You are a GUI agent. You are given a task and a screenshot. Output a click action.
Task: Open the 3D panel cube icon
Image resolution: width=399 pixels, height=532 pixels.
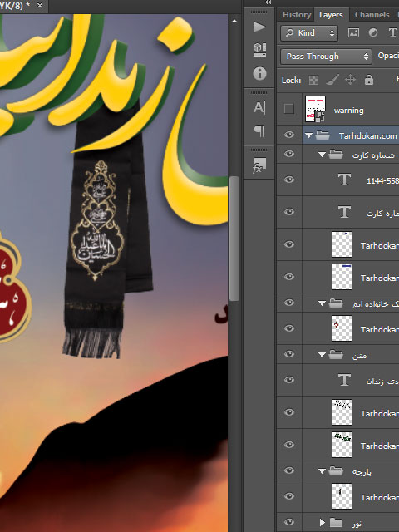(259, 50)
